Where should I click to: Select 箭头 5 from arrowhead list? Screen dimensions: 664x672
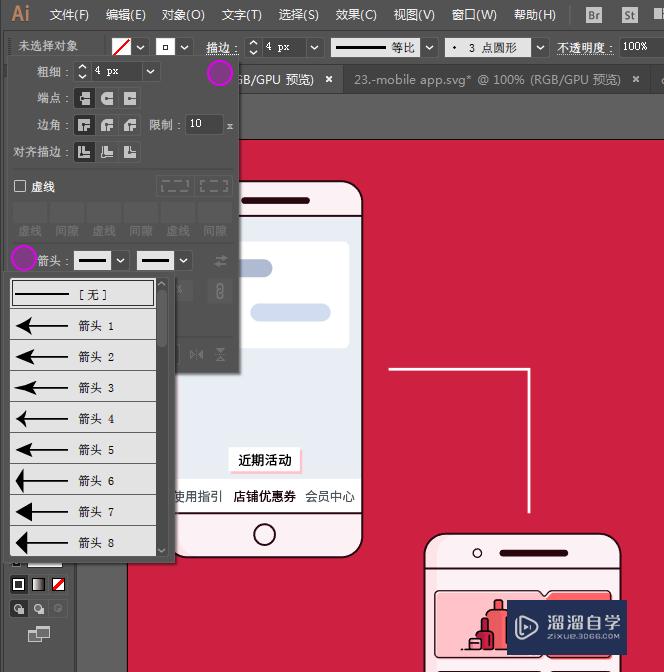(x=83, y=449)
